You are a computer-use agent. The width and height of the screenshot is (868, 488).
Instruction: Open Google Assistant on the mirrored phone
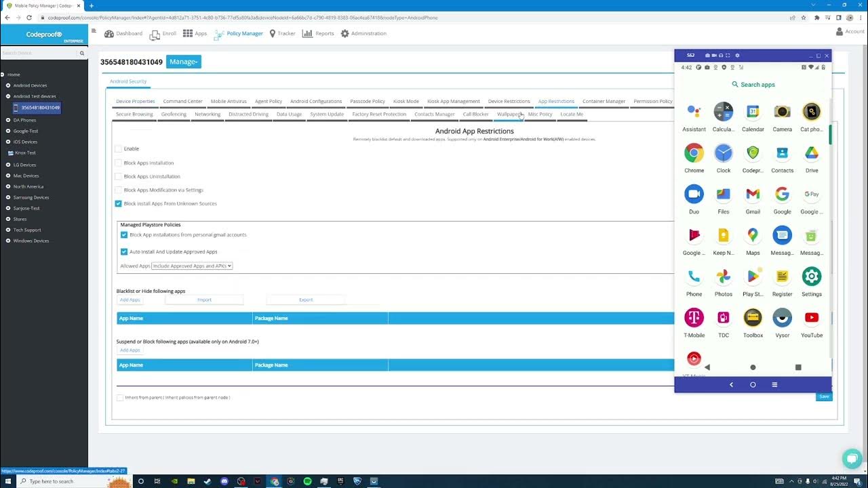click(694, 112)
